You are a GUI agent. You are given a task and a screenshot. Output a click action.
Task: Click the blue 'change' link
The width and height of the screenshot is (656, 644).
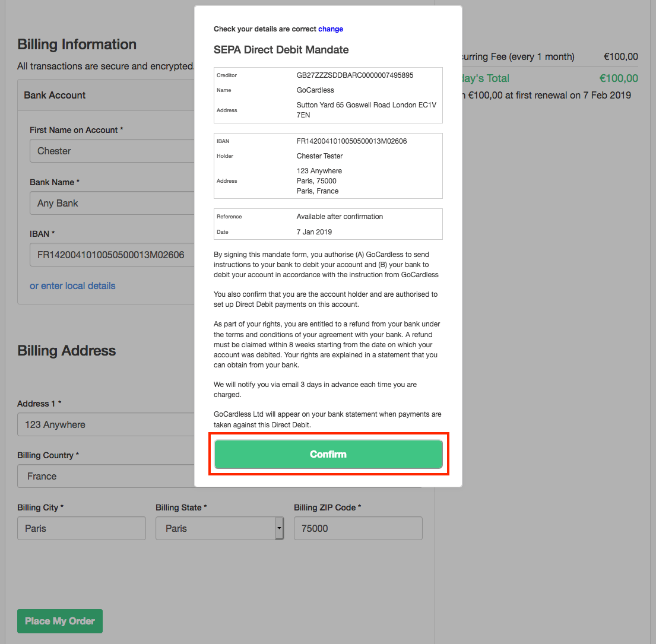pyautogui.click(x=331, y=29)
